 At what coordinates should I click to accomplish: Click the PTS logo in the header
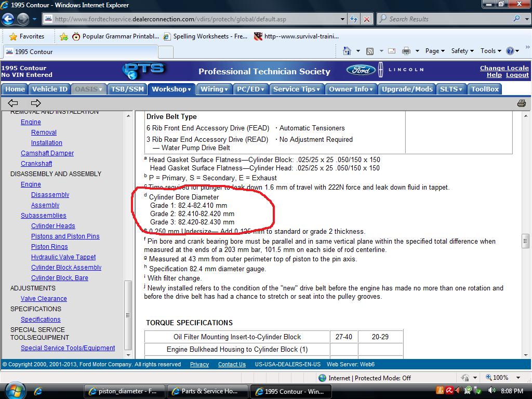(144, 71)
